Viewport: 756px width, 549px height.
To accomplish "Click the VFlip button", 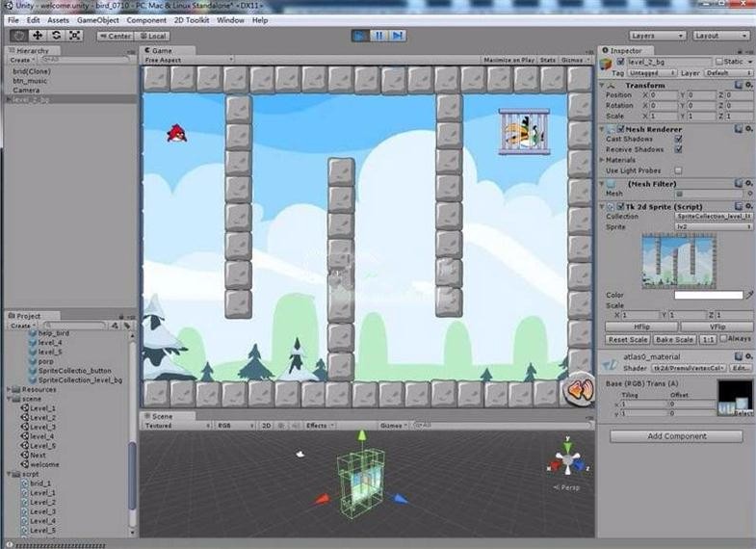I will point(717,327).
